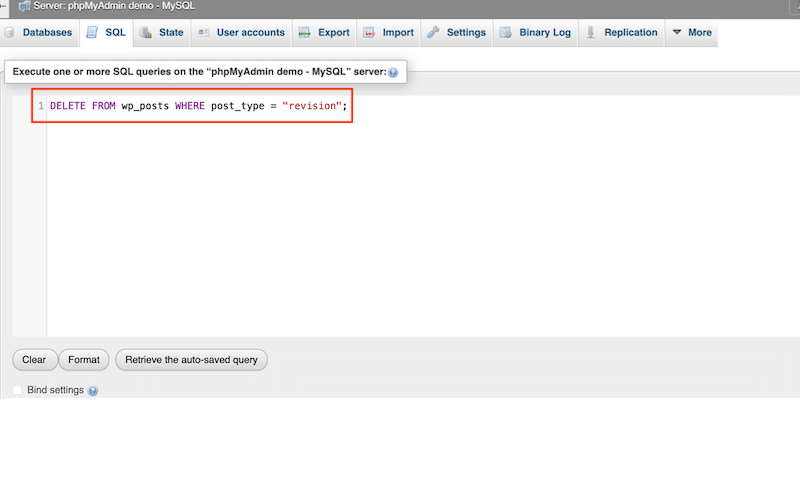Open the Export tab
800x501 pixels.
[324, 33]
